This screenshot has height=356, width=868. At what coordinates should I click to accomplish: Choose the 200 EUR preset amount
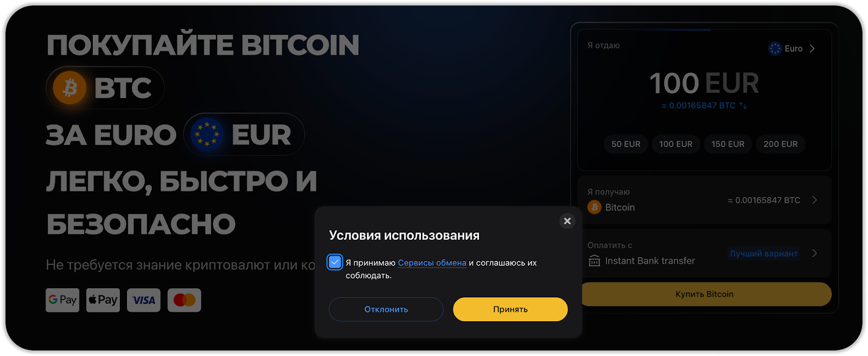point(780,144)
